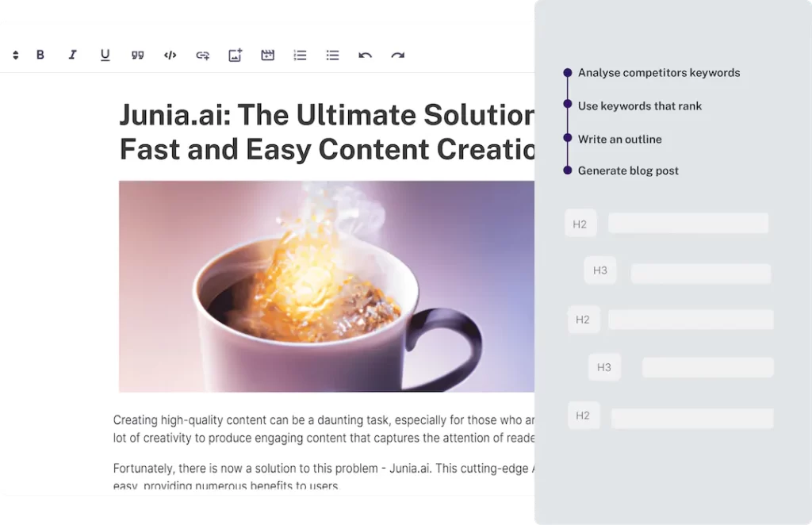Insert a video using the clapperboard icon

click(268, 55)
